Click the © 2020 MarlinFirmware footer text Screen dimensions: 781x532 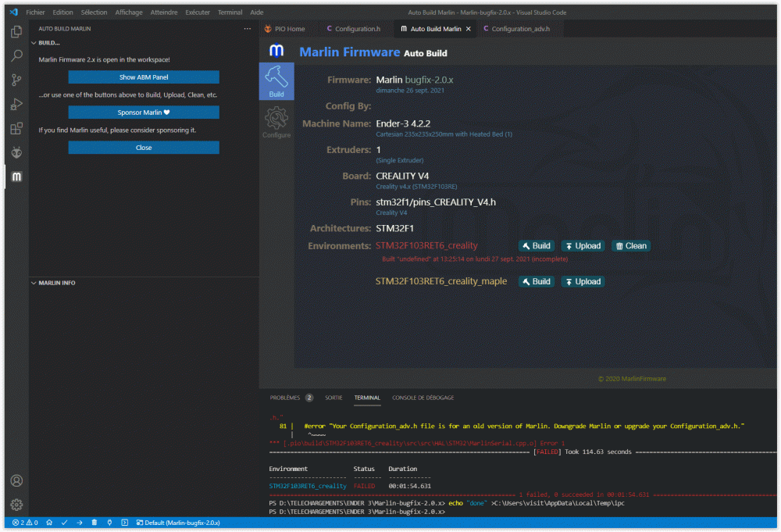pos(632,379)
